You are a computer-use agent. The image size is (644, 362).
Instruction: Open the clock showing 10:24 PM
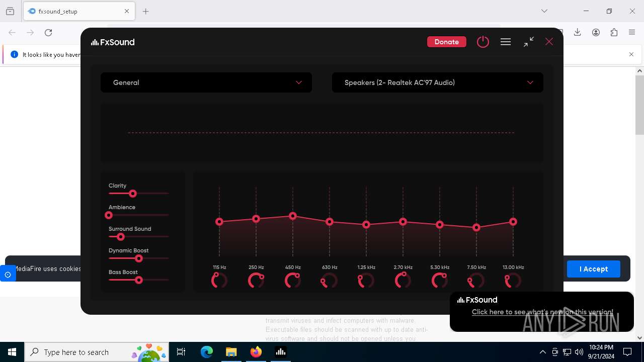pyautogui.click(x=601, y=352)
